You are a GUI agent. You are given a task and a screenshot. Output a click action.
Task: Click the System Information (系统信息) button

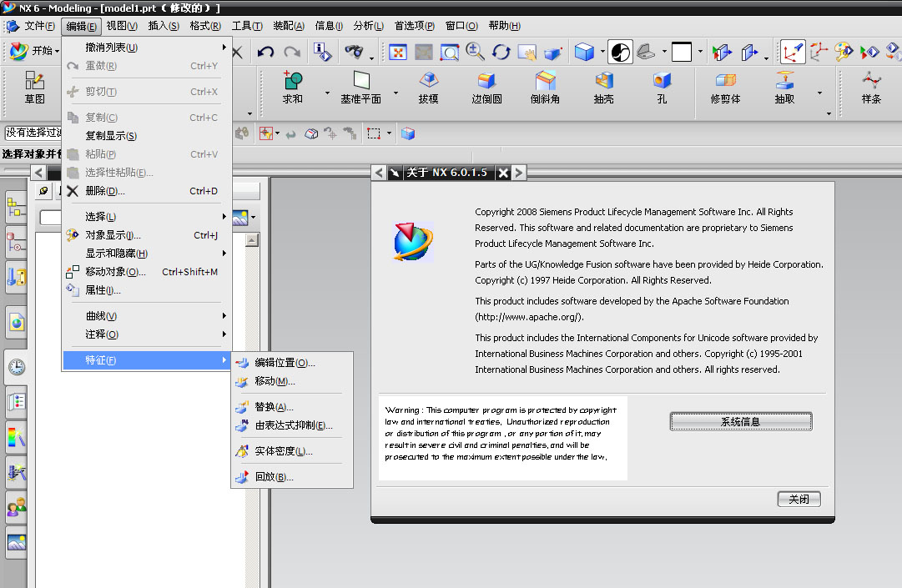tap(741, 421)
